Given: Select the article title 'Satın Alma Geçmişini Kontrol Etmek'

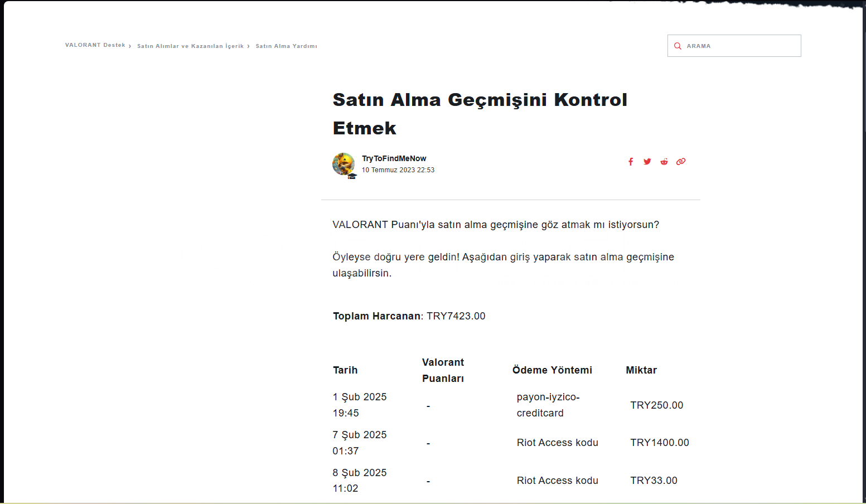Looking at the screenshot, I should 480,114.
